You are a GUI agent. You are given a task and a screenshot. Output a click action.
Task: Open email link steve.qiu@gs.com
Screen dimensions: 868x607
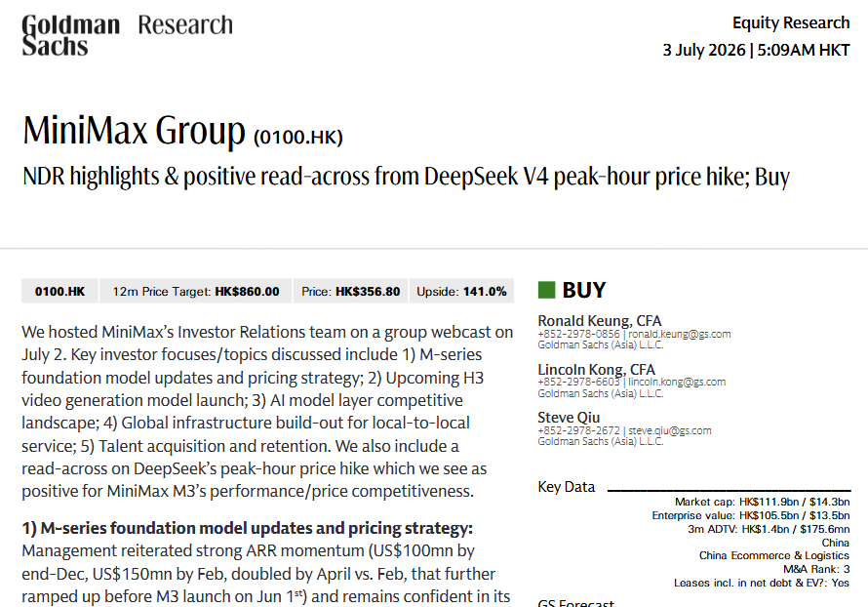tap(669, 430)
